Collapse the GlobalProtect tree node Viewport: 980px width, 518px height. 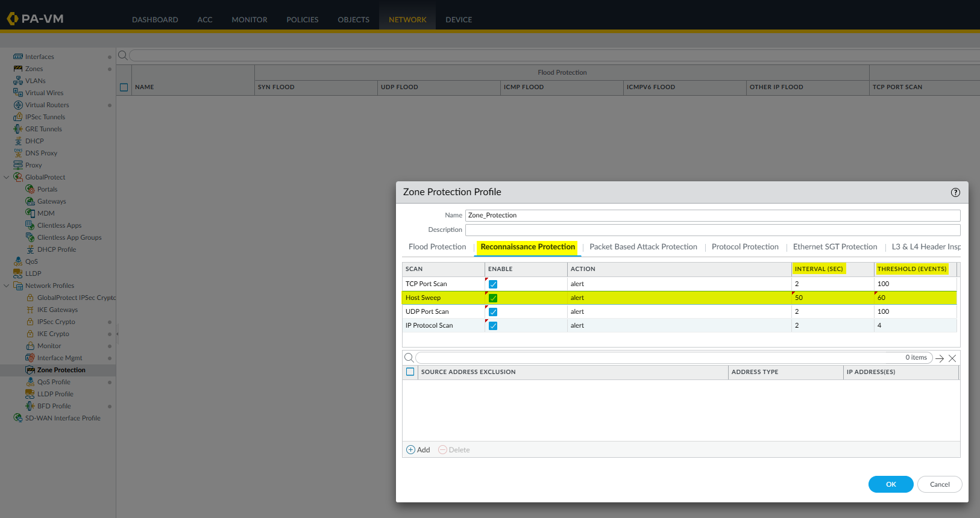click(7, 177)
